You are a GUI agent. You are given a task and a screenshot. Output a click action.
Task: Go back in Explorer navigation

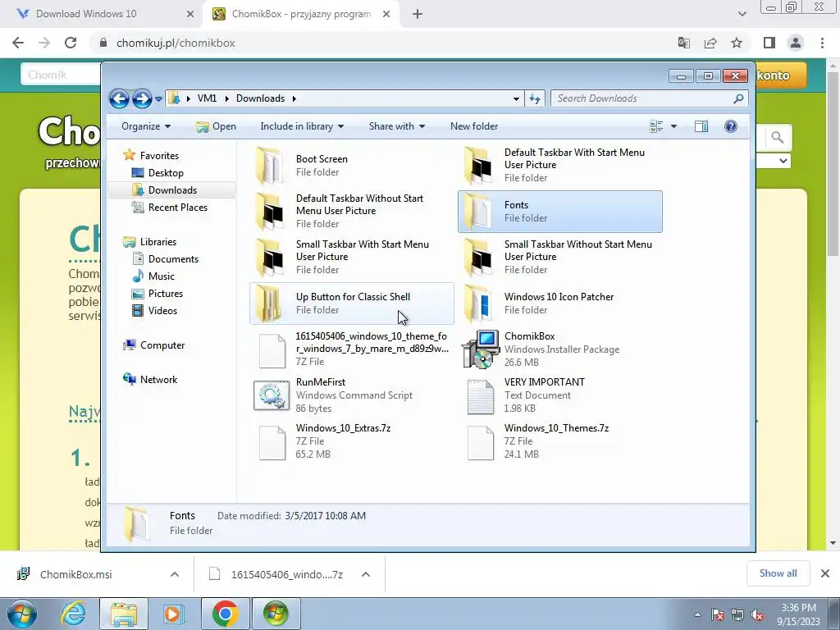(x=119, y=98)
